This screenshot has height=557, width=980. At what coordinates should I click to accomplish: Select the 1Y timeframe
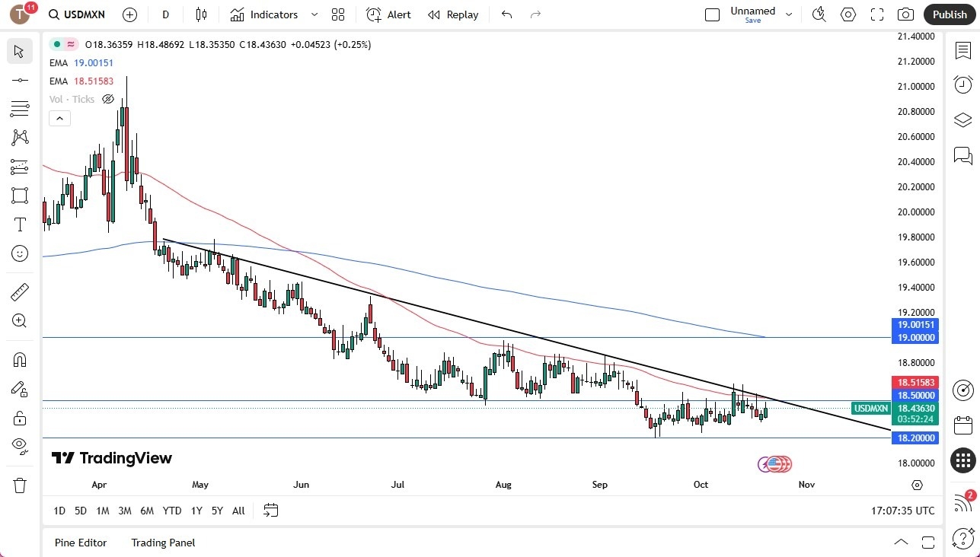point(196,511)
